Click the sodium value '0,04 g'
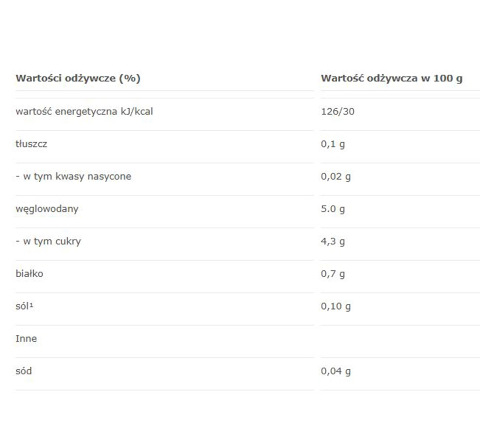The width and height of the screenshot is (480, 448). pyautogui.click(x=336, y=371)
